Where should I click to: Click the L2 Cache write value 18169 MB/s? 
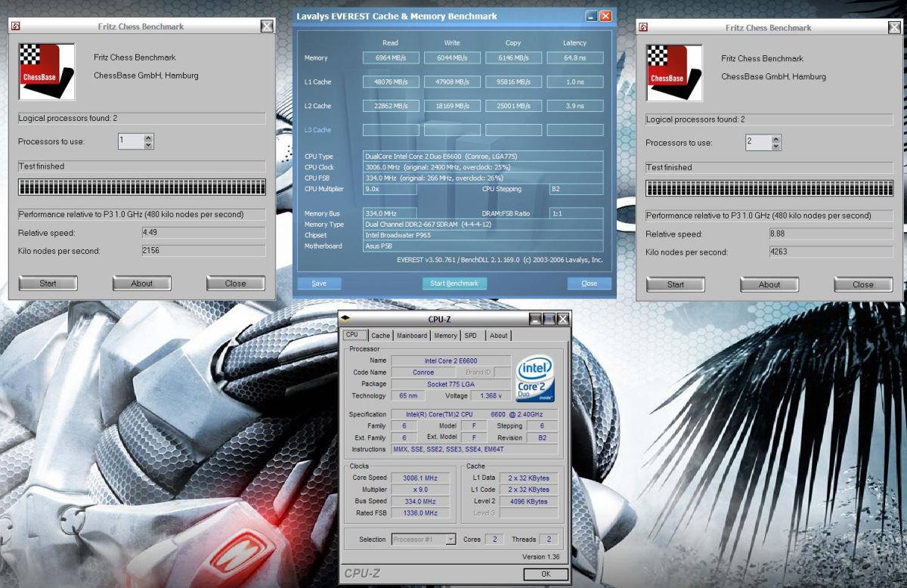click(x=452, y=106)
